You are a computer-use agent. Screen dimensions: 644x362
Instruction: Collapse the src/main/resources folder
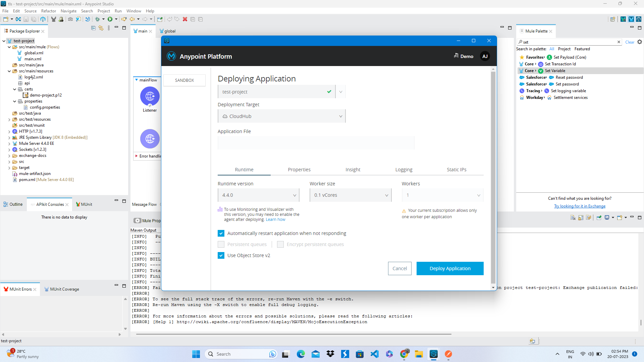tap(9, 71)
